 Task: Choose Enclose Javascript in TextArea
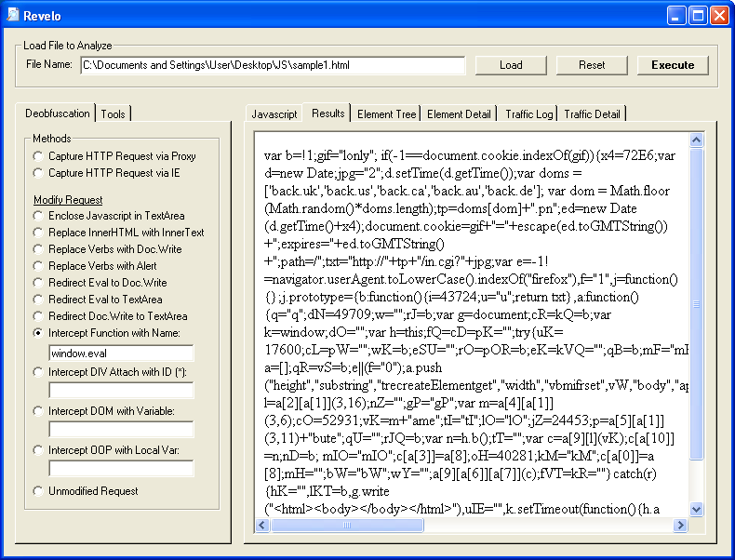click(x=38, y=216)
